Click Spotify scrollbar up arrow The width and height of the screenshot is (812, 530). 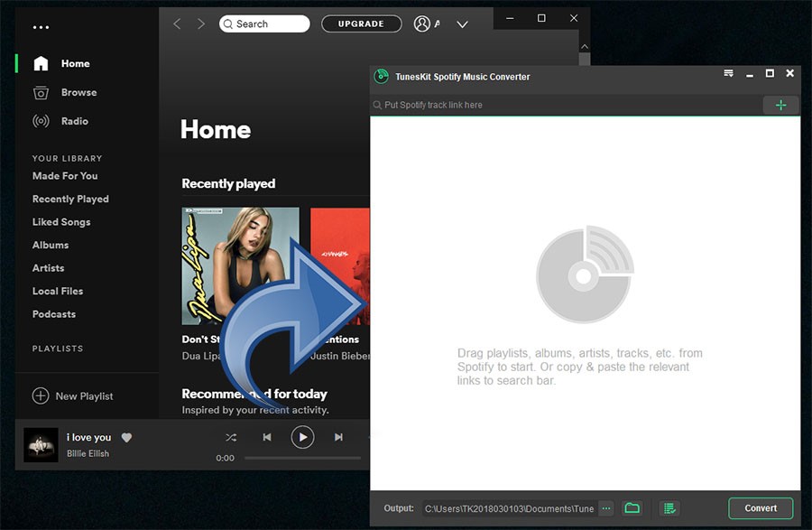[x=585, y=47]
